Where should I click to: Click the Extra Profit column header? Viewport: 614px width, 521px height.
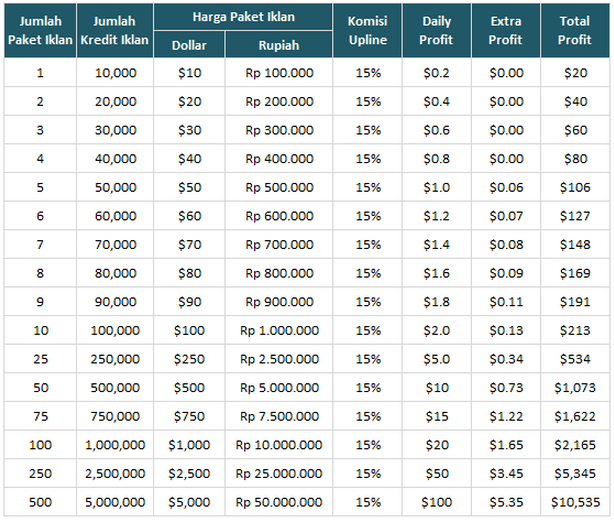506,31
